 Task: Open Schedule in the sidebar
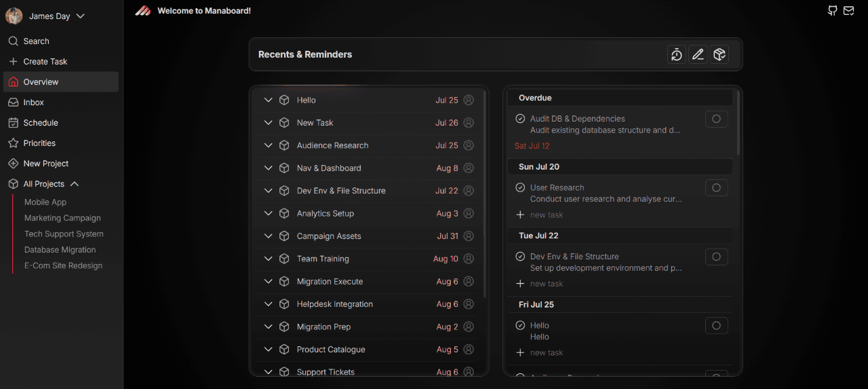(61, 123)
